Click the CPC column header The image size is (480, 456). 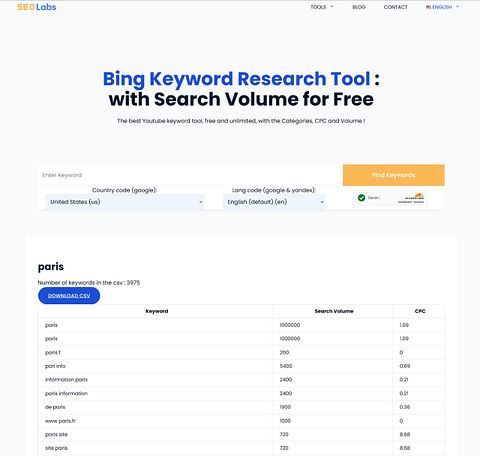[420, 311]
